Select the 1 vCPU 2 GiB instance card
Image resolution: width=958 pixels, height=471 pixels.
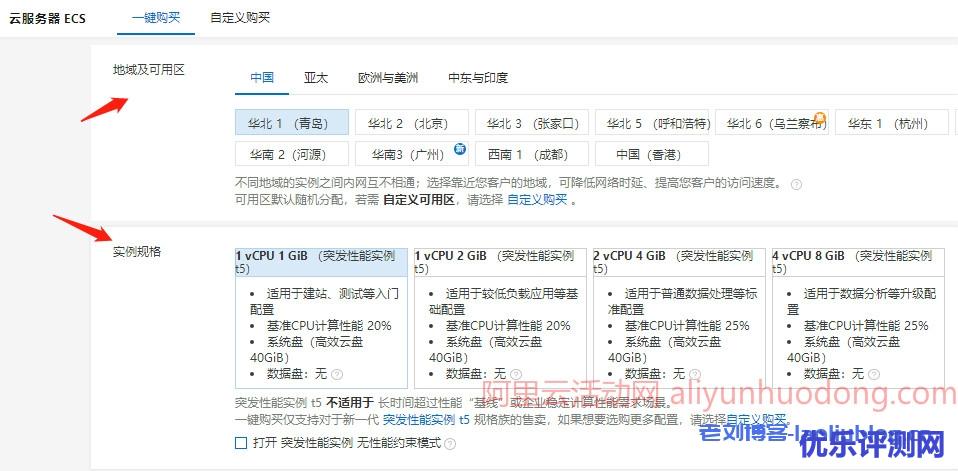[500, 318]
